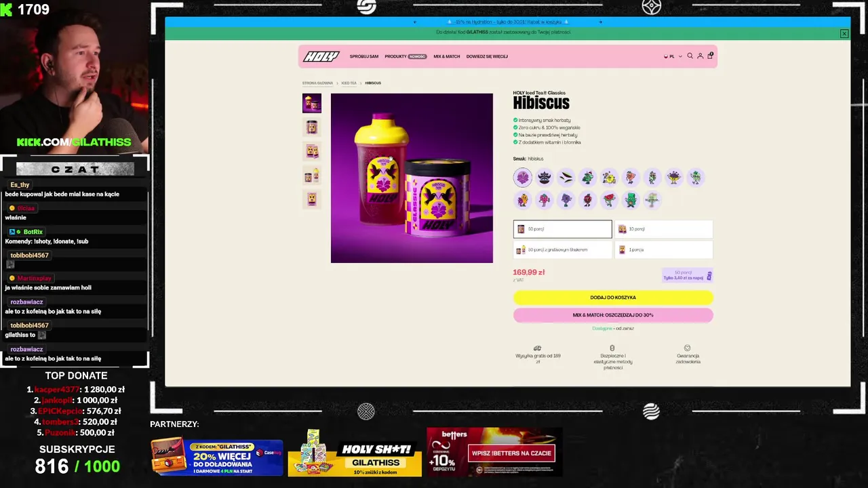
Task: Show previous promo banner with left arrow
Action: [414, 22]
